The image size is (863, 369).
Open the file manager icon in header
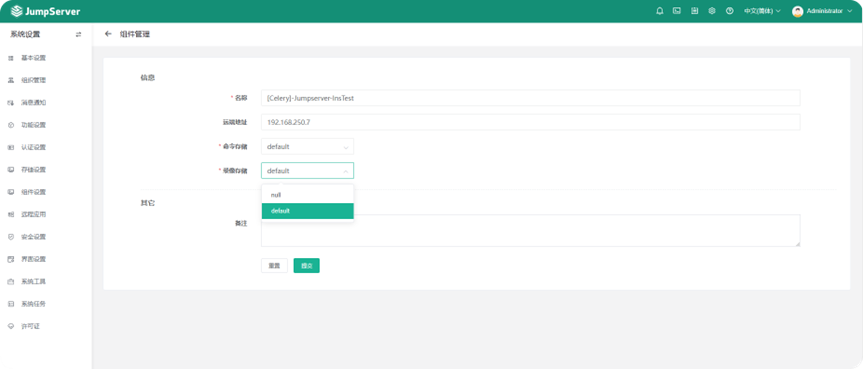(x=695, y=11)
